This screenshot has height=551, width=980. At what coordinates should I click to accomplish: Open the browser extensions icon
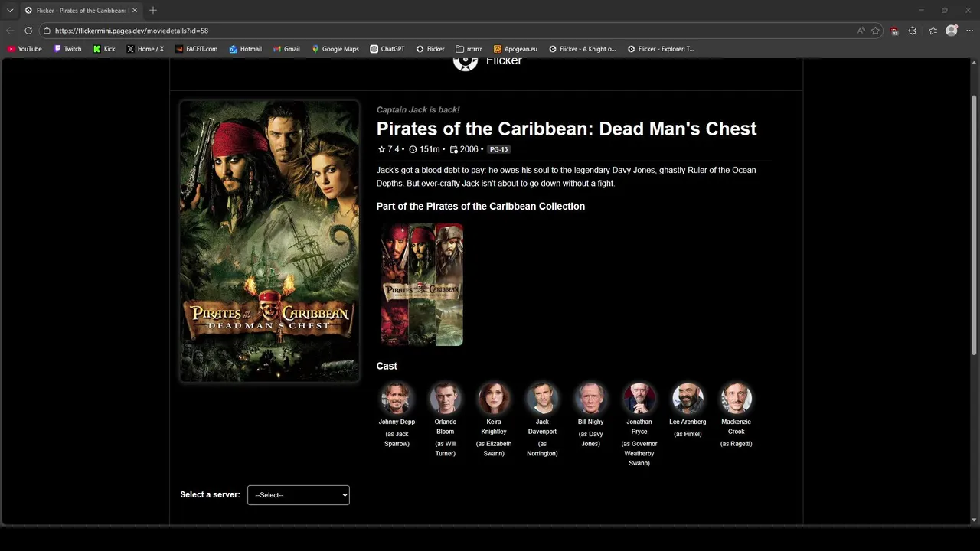coord(912,31)
